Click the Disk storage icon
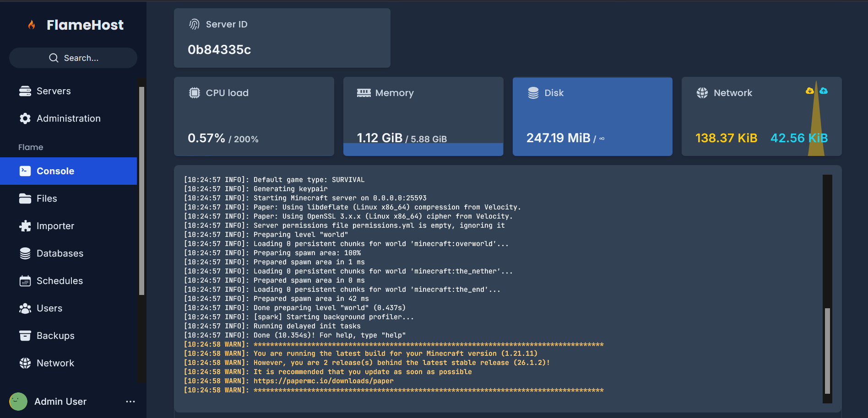 click(533, 93)
